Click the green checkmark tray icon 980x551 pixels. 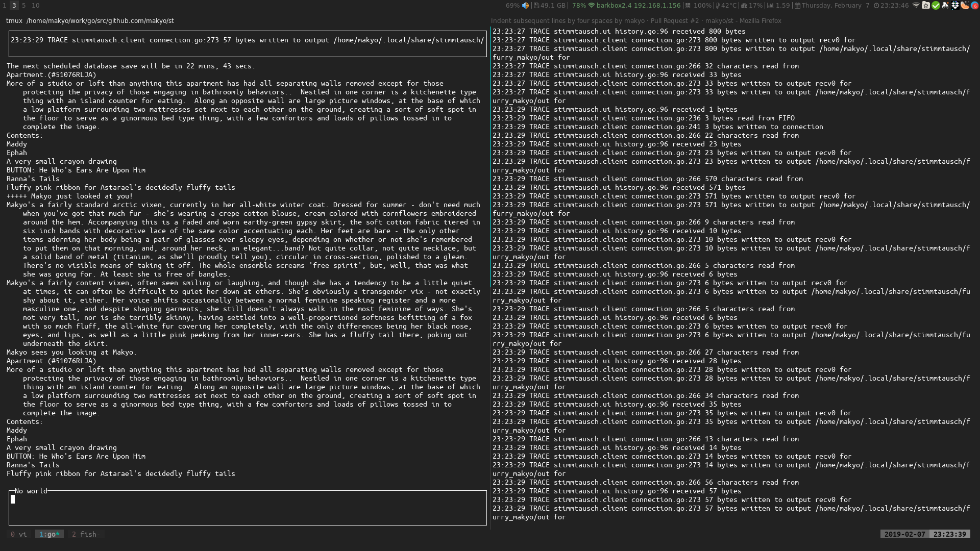[936, 6]
